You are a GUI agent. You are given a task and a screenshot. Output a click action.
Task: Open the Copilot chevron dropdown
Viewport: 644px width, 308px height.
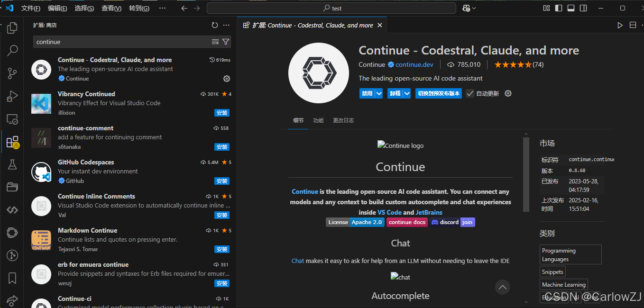(x=474, y=8)
